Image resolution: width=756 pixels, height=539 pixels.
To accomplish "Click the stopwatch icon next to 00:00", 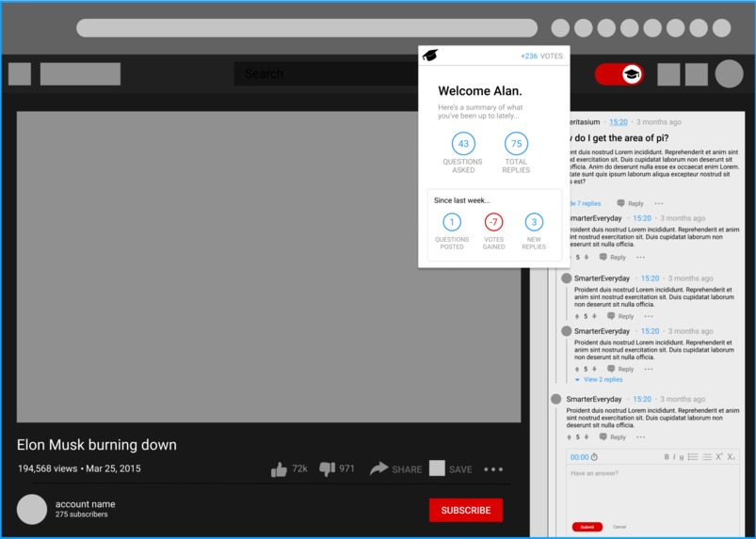I will coord(594,457).
